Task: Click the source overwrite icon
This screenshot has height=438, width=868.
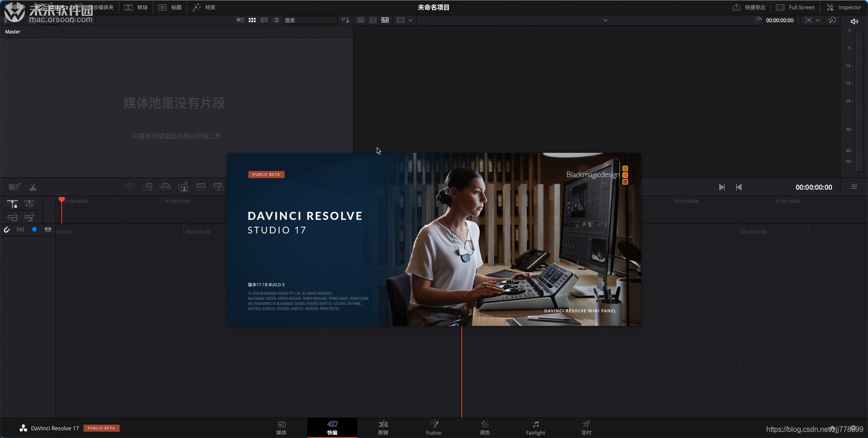Action: [218, 187]
